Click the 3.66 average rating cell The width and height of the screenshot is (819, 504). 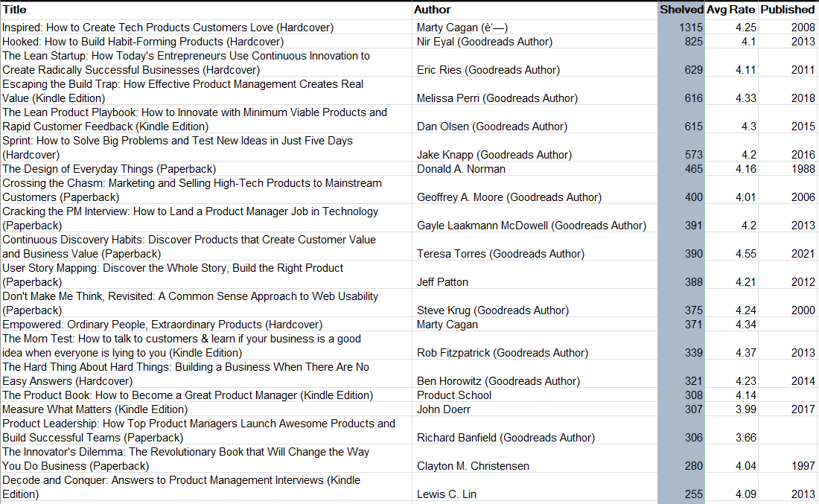coord(745,438)
